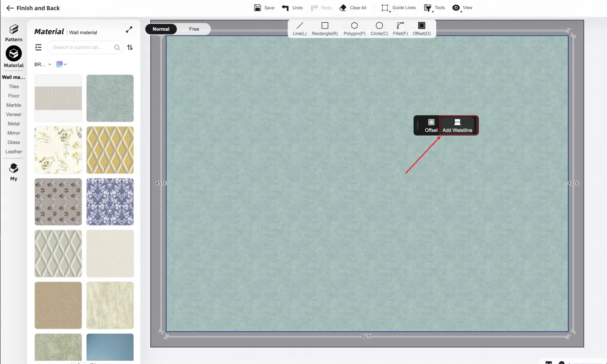607x364 pixels.
Task: Open the Guide Lines dropdown
Action: click(398, 8)
